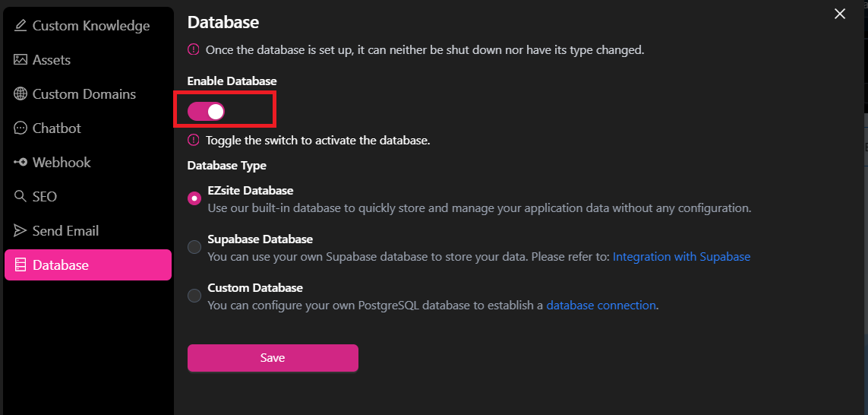
Task: Open the Chatbot settings section
Action: pos(88,128)
